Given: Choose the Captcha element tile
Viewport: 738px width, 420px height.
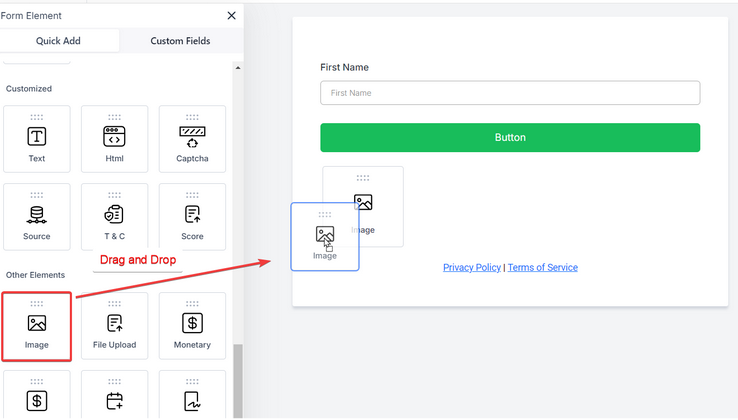Looking at the screenshot, I should pyautogui.click(x=192, y=139).
